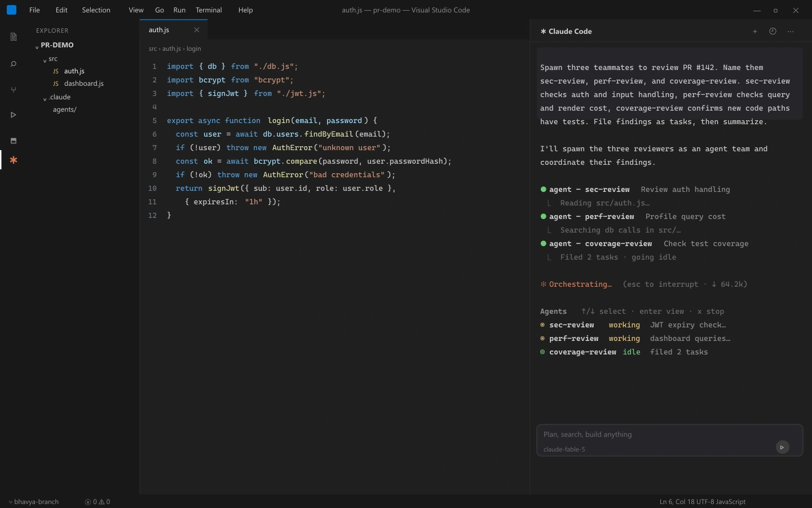This screenshot has height=508, width=812.
Task: Click the claude-fable-5 model label
Action: (x=564, y=450)
